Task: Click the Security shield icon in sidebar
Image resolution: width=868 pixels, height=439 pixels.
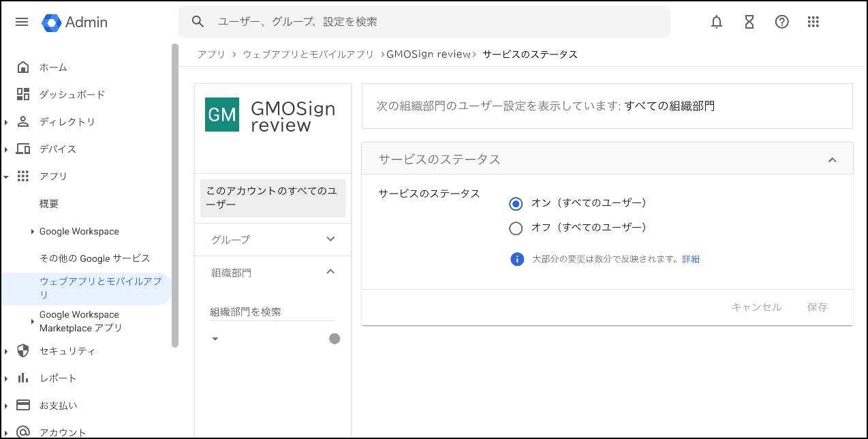Action: (x=23, y=351)
